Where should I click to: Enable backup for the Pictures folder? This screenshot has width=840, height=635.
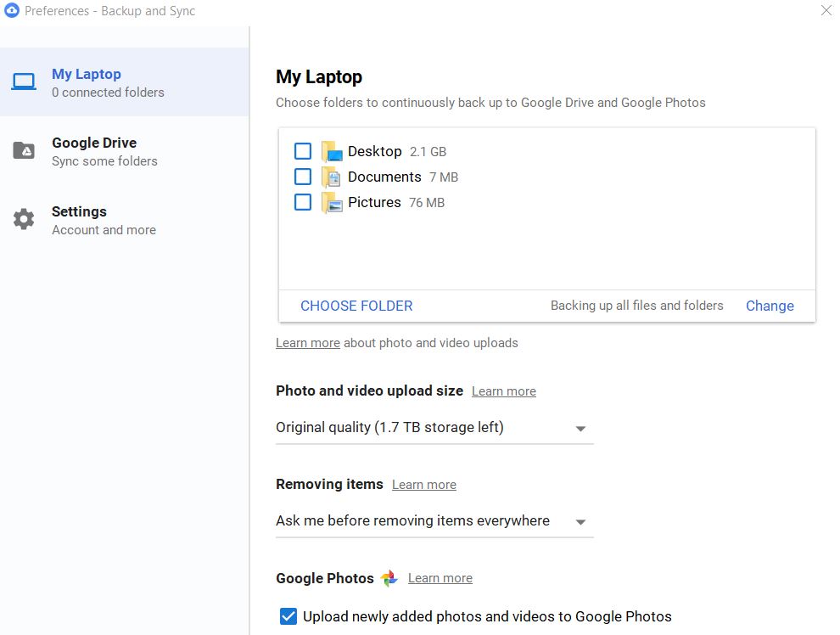point(303,203)
